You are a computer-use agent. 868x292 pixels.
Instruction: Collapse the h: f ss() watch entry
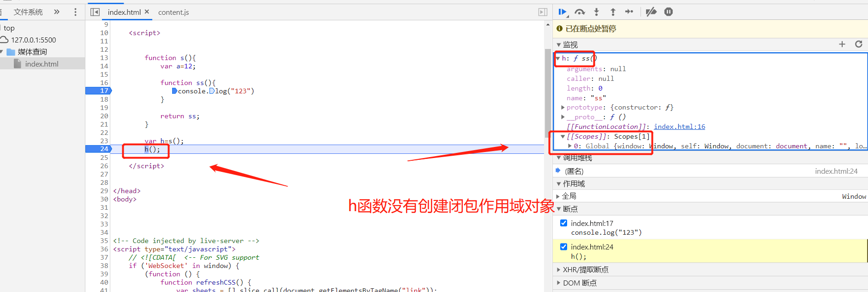558,58
